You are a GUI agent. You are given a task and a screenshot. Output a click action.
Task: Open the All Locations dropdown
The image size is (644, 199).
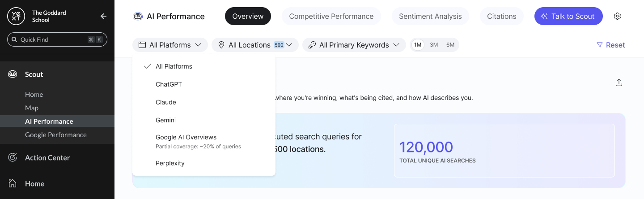255,45
